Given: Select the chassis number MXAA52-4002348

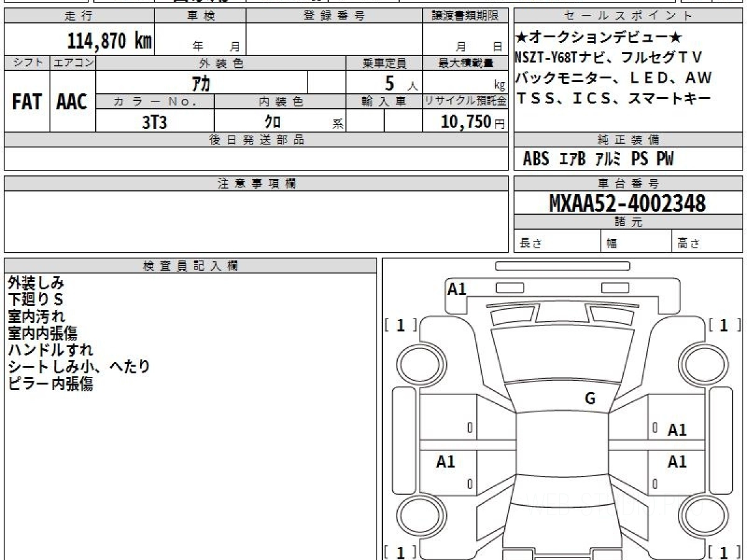Looking at the screenshot, I should click(x=627, y=203).
